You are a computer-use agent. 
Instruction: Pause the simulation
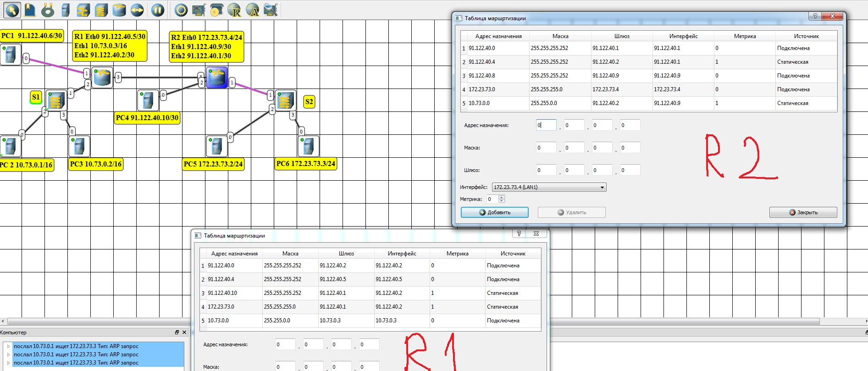point(158,10)
